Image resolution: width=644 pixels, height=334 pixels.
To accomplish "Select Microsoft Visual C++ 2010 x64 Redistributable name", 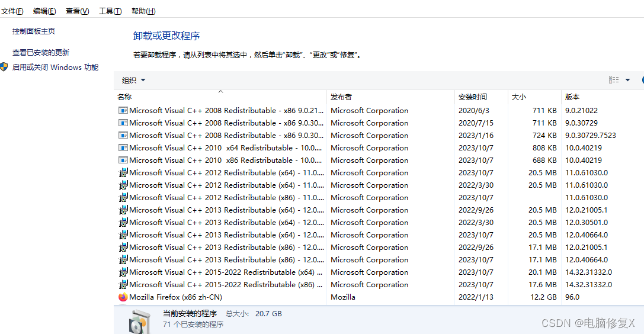I will pyautogui.click(x=226, y=147).
